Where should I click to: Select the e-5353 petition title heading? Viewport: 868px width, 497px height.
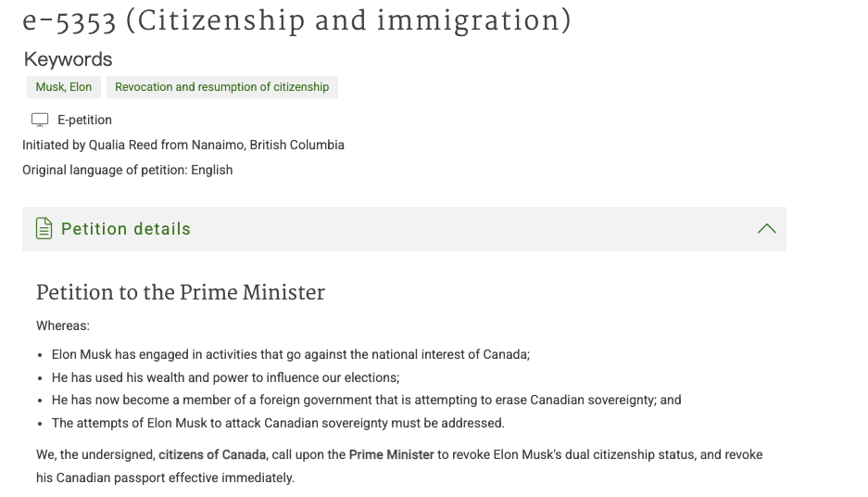coord(296,21)
